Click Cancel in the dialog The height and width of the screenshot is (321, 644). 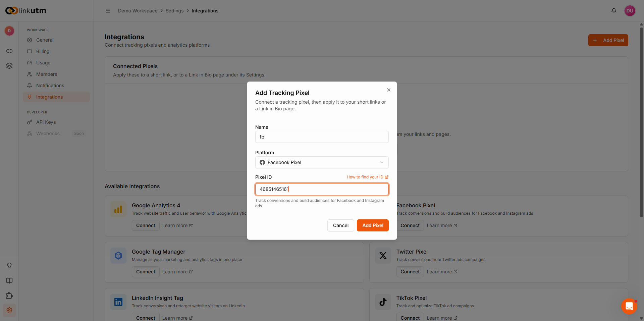(341, 225)
